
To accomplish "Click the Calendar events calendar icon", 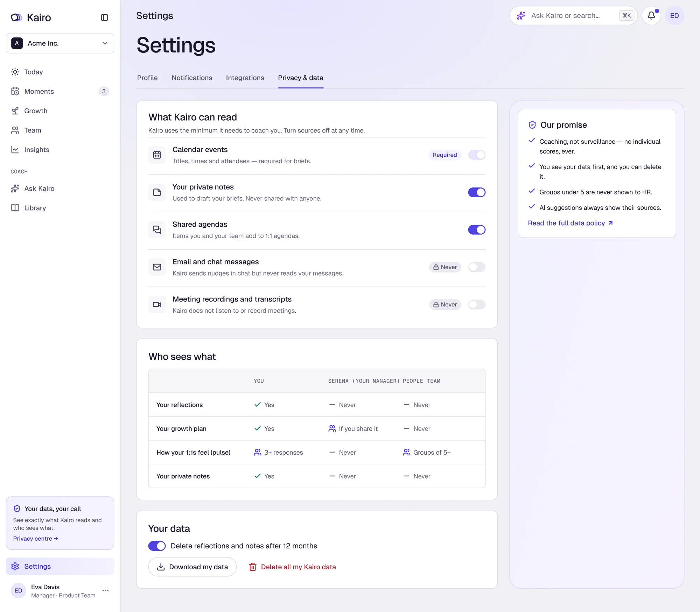I will point(157,155).
